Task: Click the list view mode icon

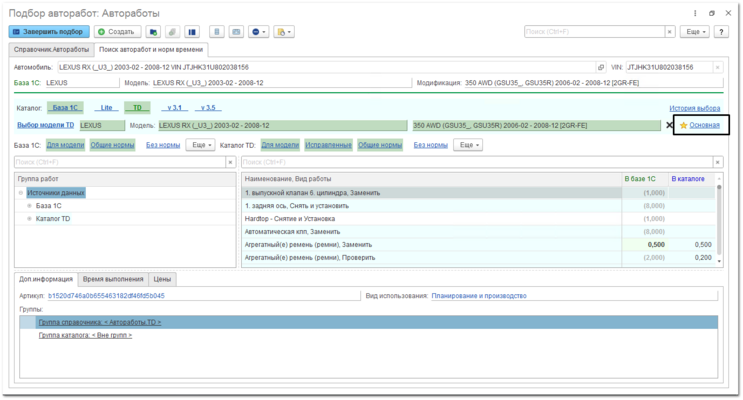Action: pos(217,32)
